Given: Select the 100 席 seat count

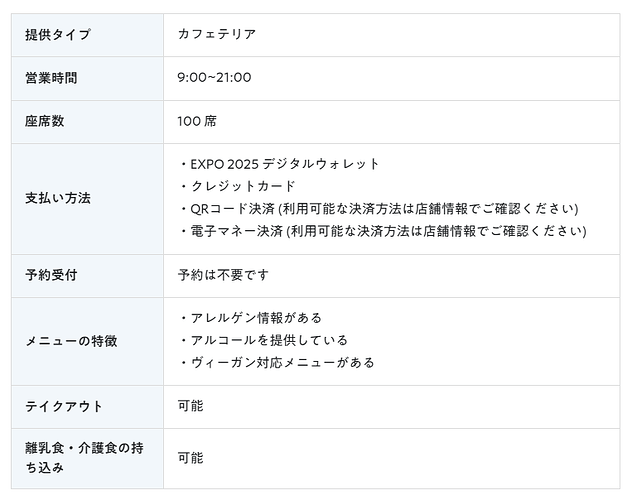Looking at the screenshot, I should (x=197, y=122).
